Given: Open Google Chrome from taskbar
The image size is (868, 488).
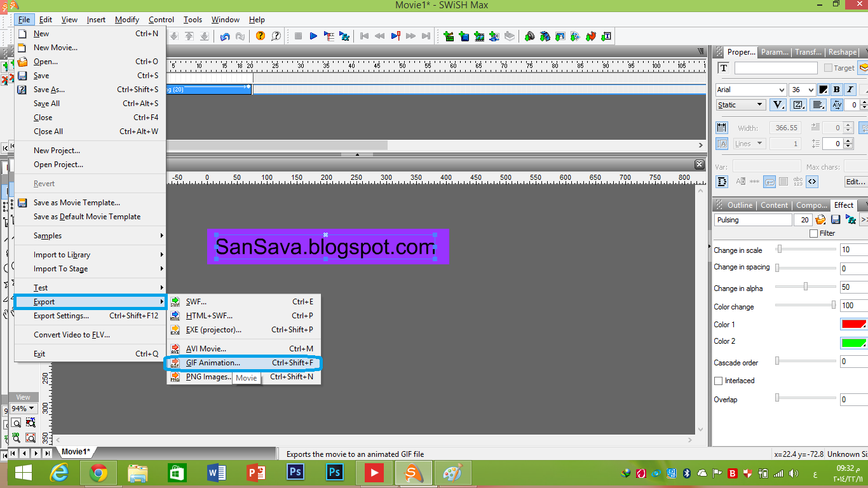Looking at the screenshot, I should [98, 473].
